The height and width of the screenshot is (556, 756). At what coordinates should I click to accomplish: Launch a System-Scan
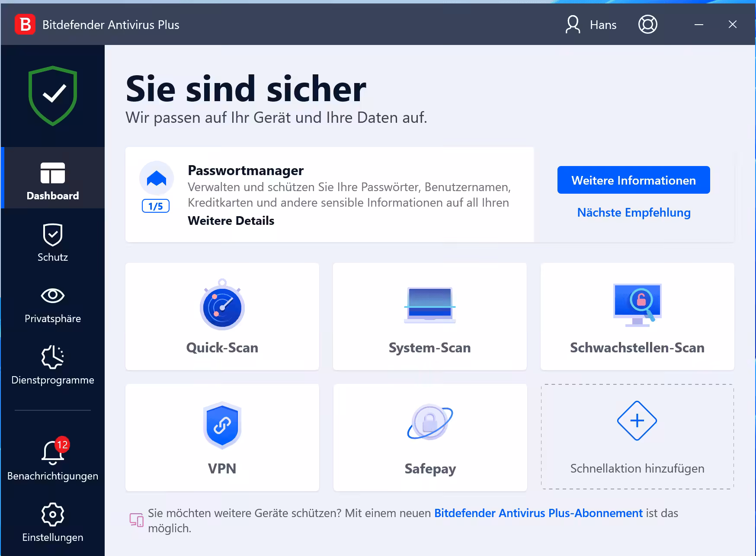(x=429, y=317)
